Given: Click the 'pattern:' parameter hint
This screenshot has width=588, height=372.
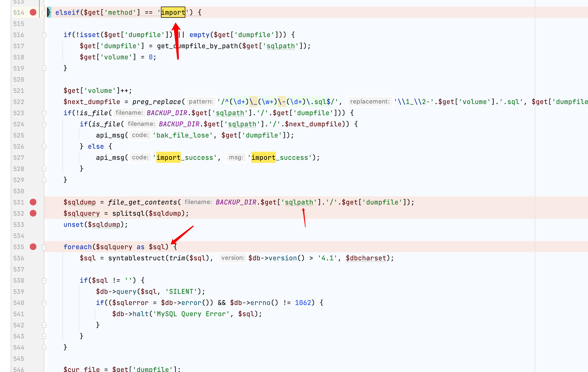Looking at the screenshot, I should pos(201,102).
